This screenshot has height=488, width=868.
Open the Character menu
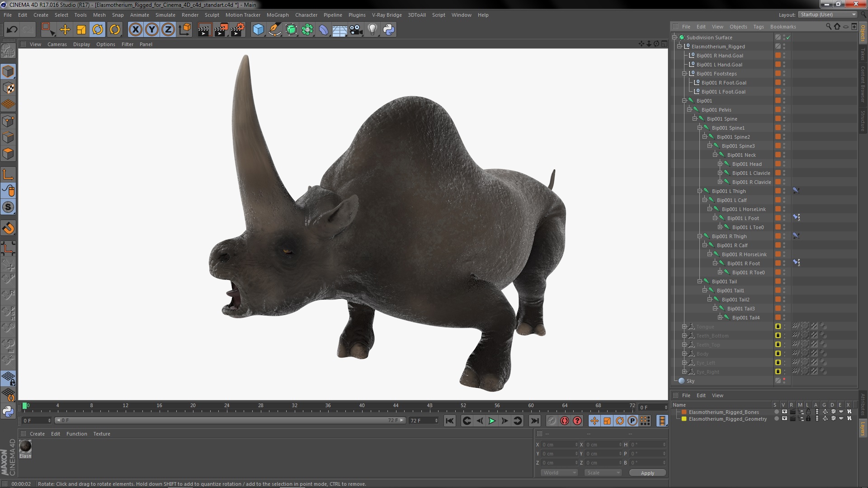[x=306, y=15]
